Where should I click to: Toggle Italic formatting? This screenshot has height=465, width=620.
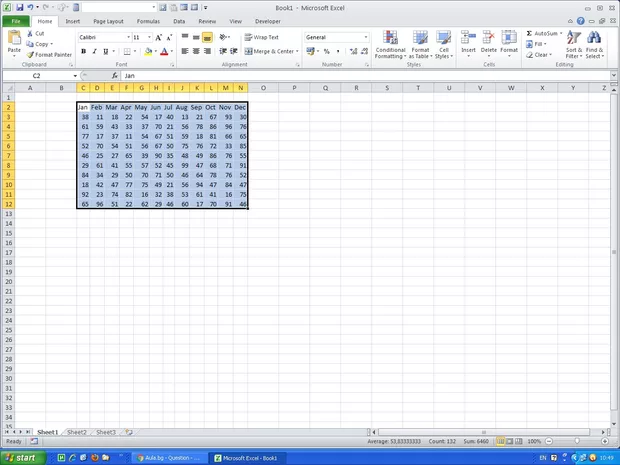pos(94,51)
